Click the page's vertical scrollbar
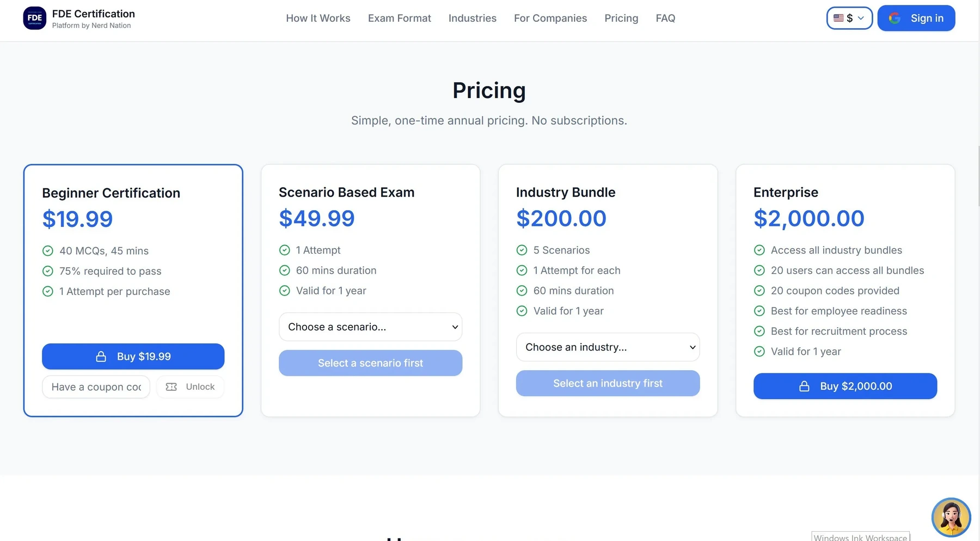This screenshot has width=980, height=541. coord(978,176)
